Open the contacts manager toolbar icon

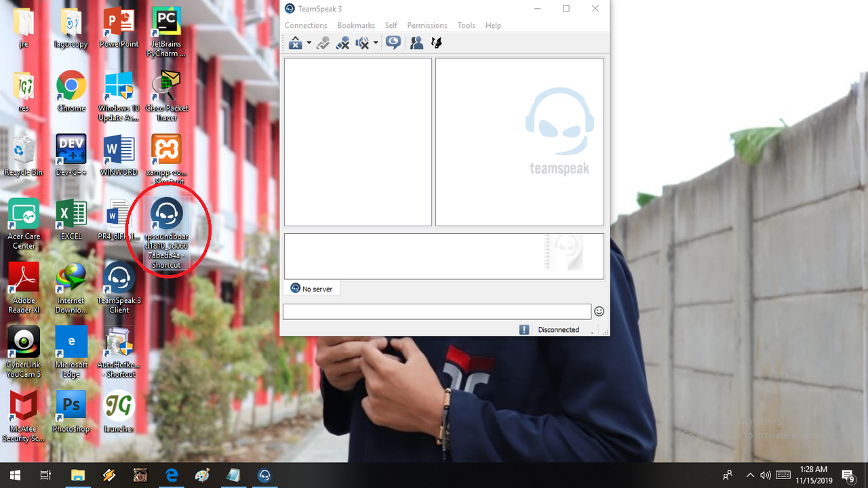[416, 43]
